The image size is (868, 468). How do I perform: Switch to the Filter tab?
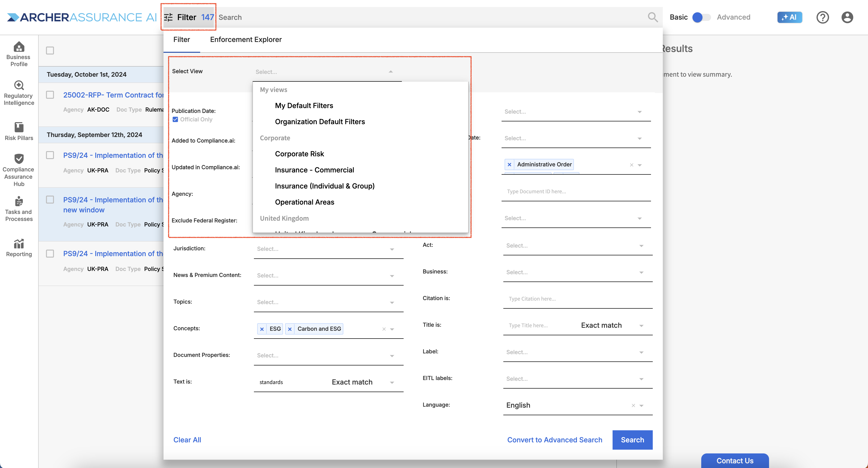pyautogui.click(x=182, y=40)
